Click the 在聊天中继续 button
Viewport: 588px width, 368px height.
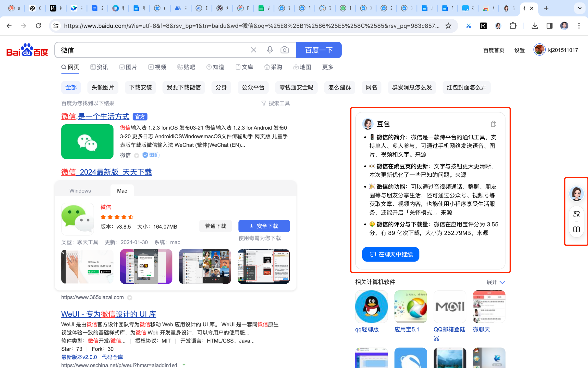point(391,254)
